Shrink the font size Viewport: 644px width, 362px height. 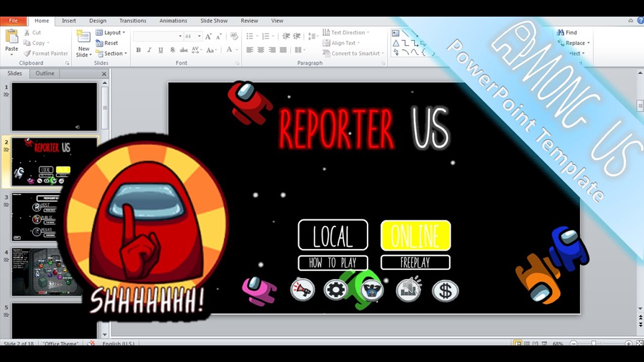(x=219, y=36)
